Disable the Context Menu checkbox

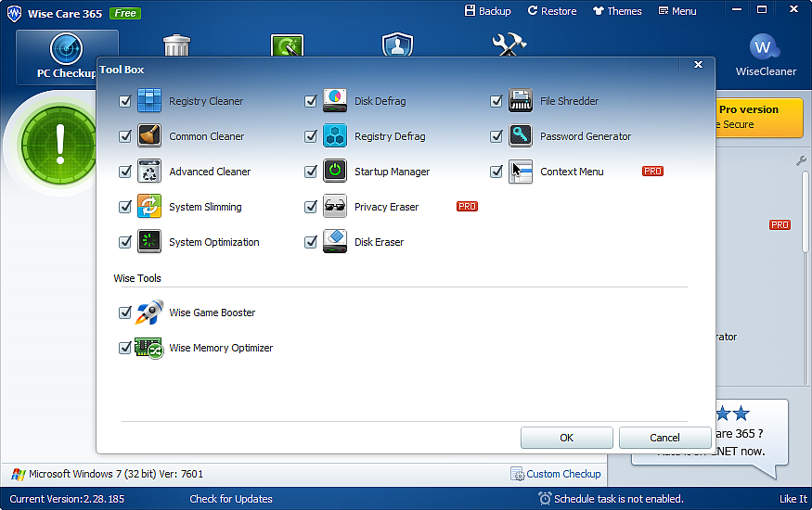point(496,172)
